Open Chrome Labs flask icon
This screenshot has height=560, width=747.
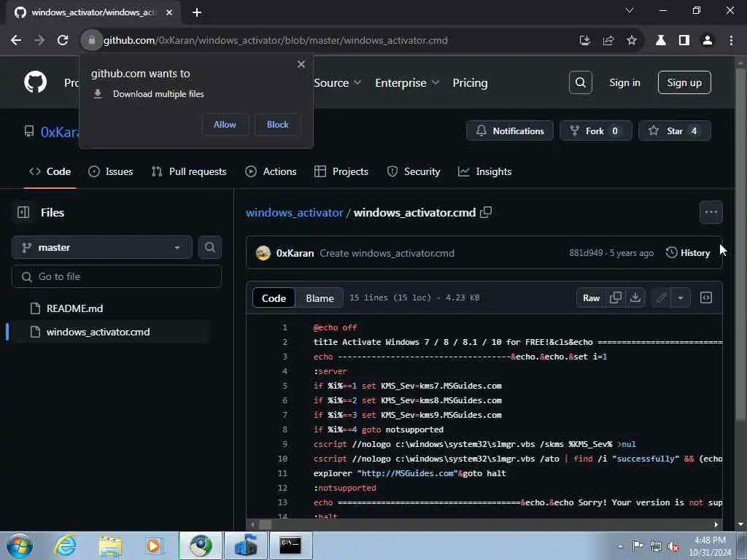(661, 41)
